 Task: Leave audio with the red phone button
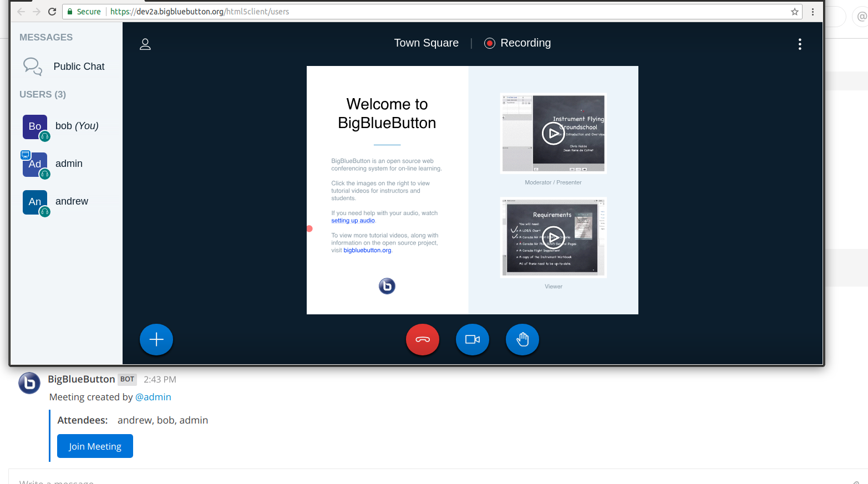pyautogui.click(x=423, y=339)
